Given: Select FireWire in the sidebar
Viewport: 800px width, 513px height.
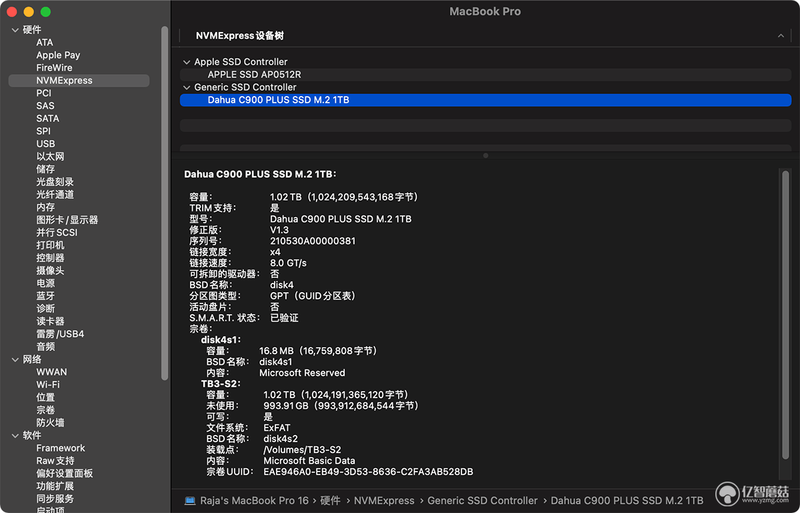Looking at the screenshot, I should pos(54,68).
